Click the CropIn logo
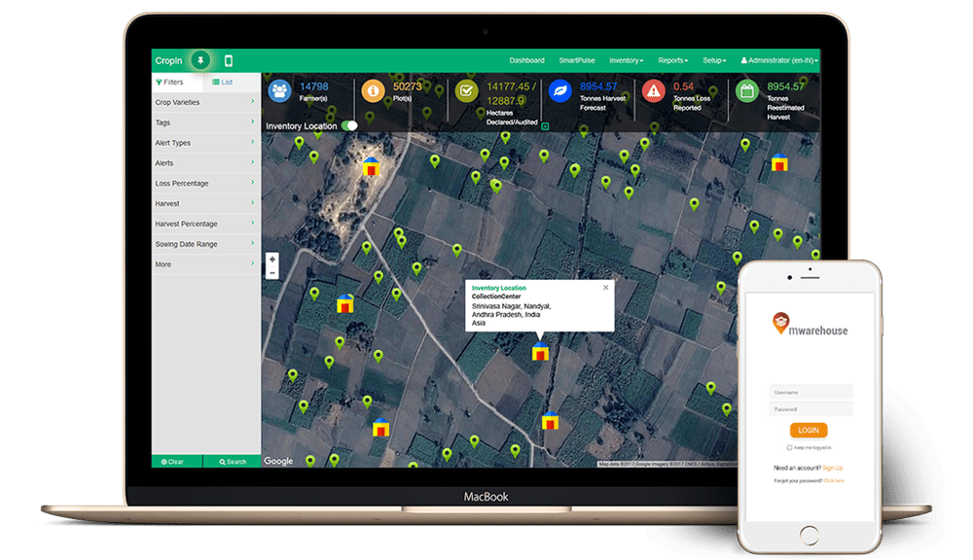This screenshot has width=973, height=560. click(x=168, y=61)
